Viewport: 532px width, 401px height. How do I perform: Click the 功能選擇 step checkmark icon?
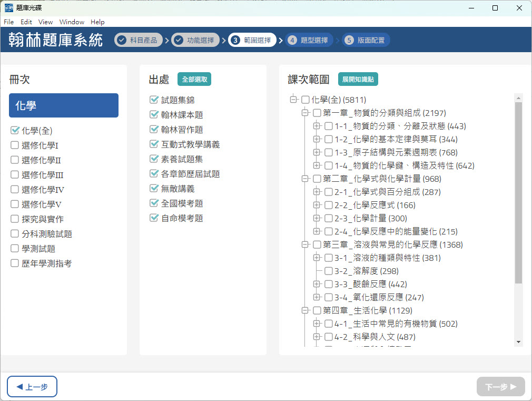coord(178,40)
